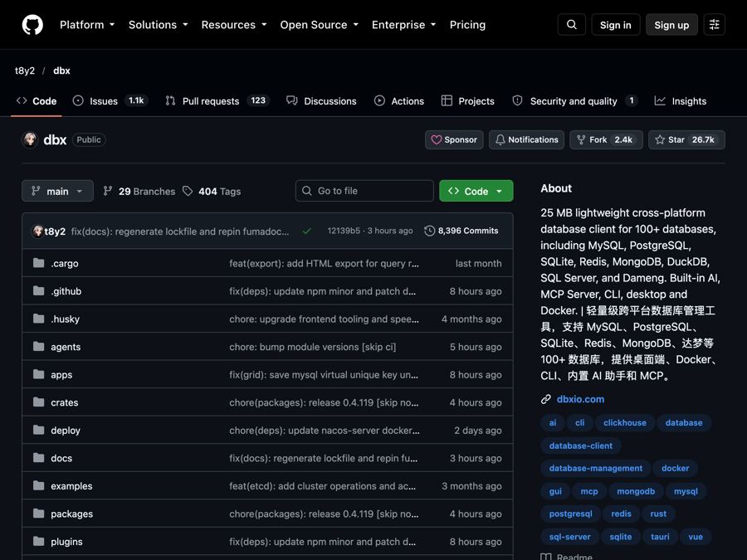This screenshot has width=747, height=560.
Task: Open the "feat(export): add HTML export" commit message
Action: (324, 263)
